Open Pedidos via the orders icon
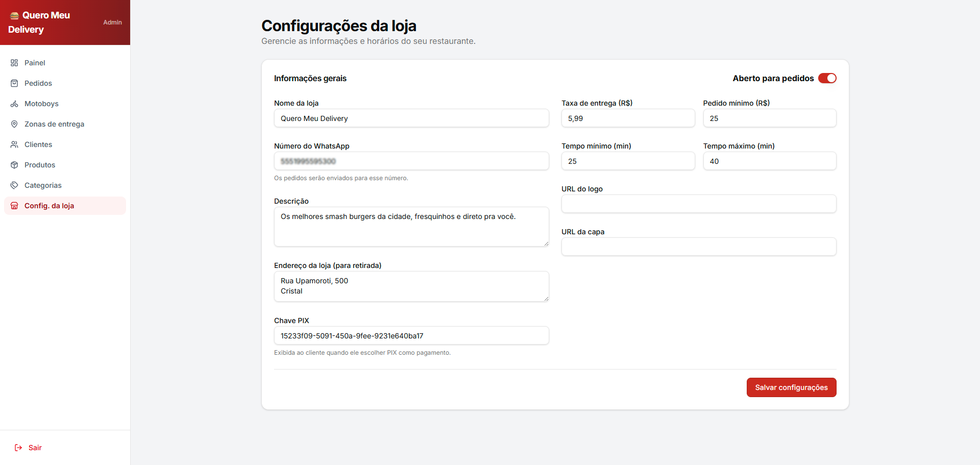 (x=14, y=83)
